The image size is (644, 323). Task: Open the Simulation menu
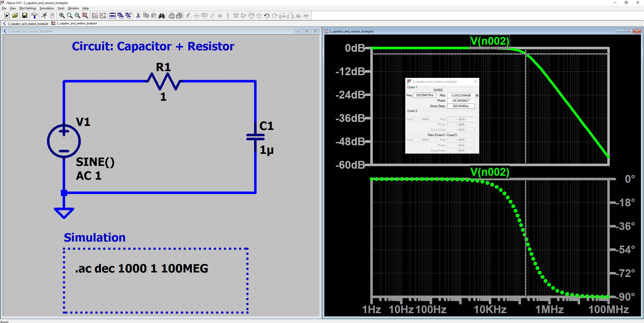click(47, 8)
